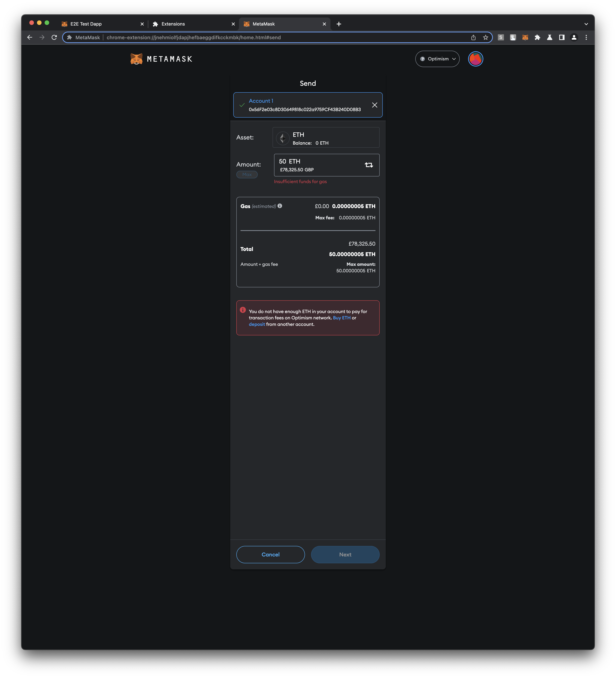Click the share icon in the address bar

click(474, 37)
